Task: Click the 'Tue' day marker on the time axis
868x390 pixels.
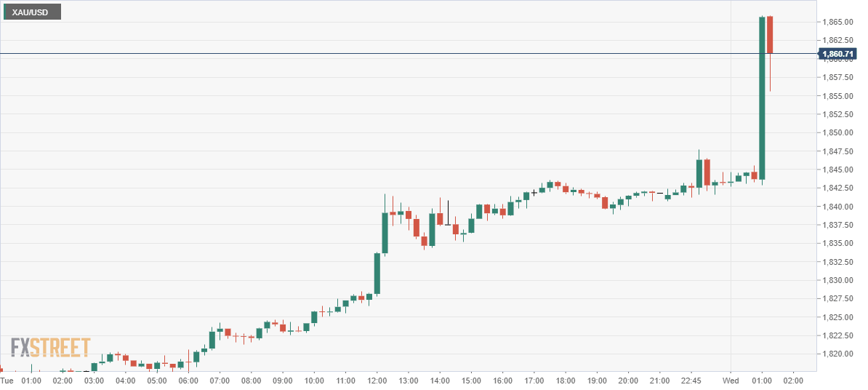Action: tap(7, 380)
